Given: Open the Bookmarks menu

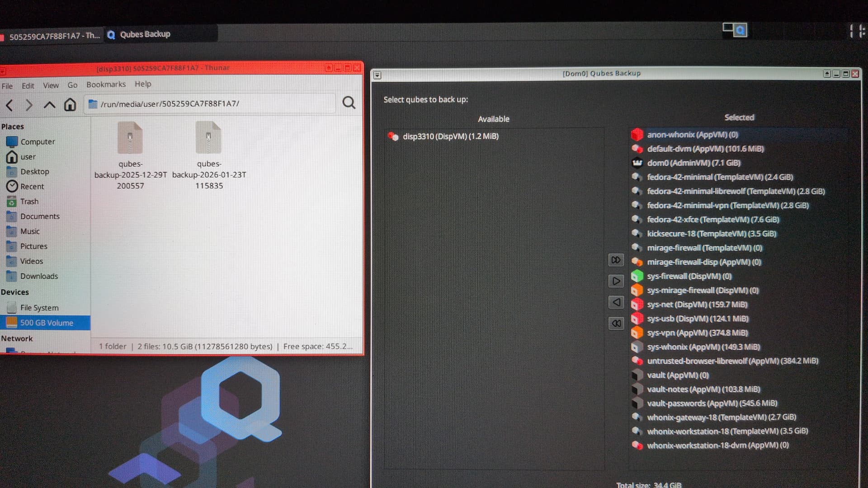Looking at the screenshot, I should point(106,84).
